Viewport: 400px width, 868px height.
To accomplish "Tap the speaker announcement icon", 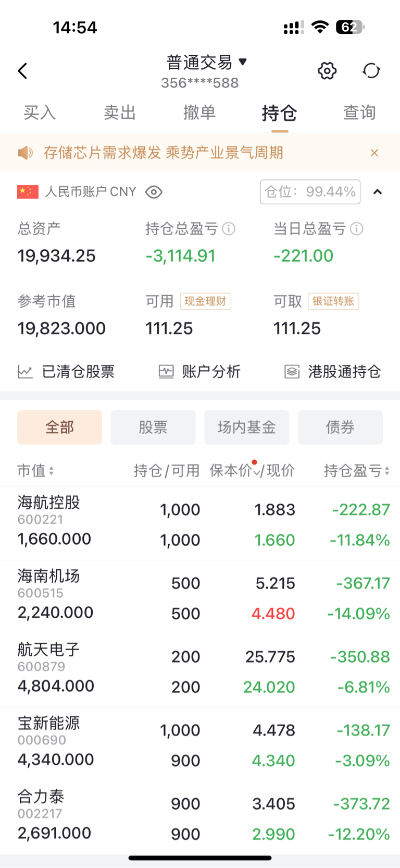I will click(26, 153).
